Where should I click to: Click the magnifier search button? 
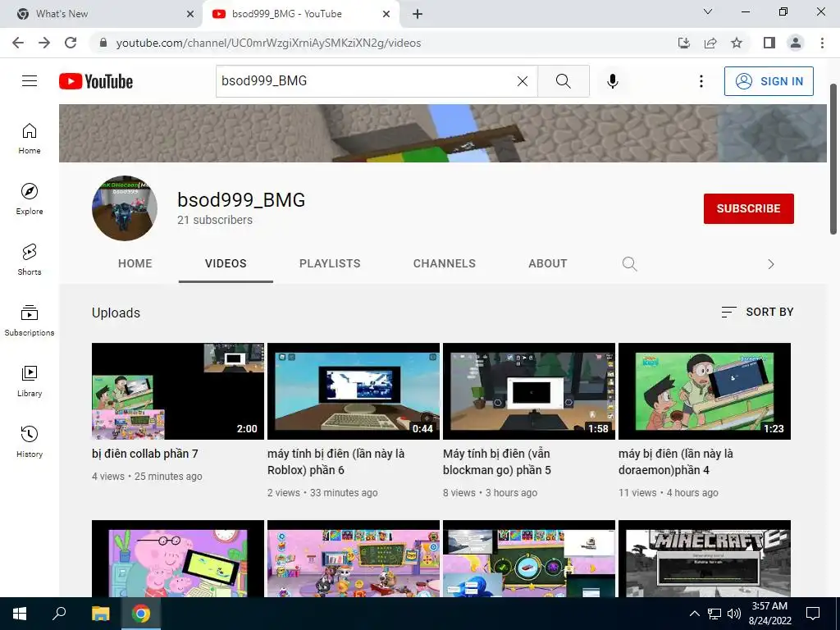click(x=563, y=81)
